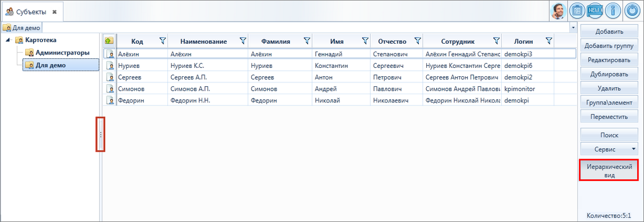Select the cell demokpi6
The width and height of the screenshot is (644, 222).
(528, 65)
